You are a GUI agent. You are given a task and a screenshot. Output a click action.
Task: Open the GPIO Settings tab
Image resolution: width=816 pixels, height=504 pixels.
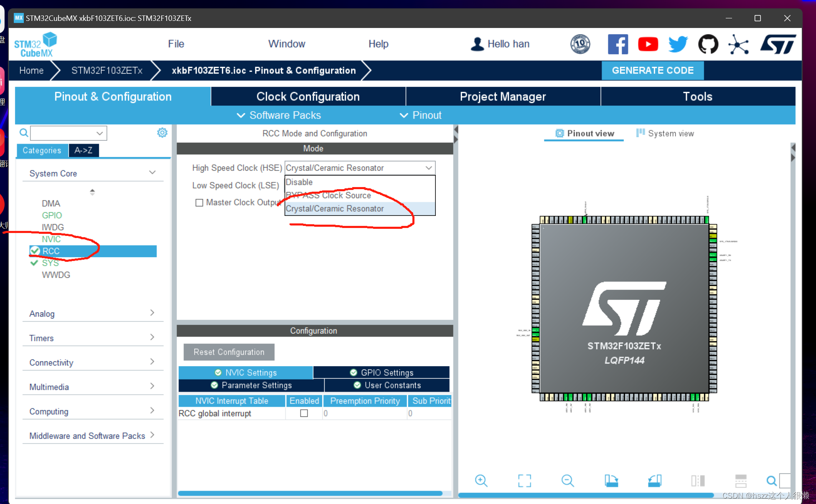coord(381,372)
